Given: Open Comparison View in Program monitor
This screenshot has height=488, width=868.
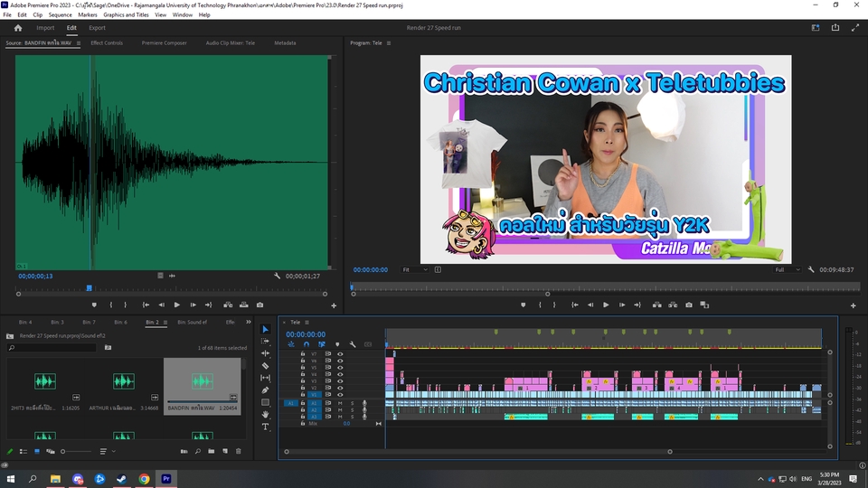Looking at the screenshot, I should [x=704, y=305].
